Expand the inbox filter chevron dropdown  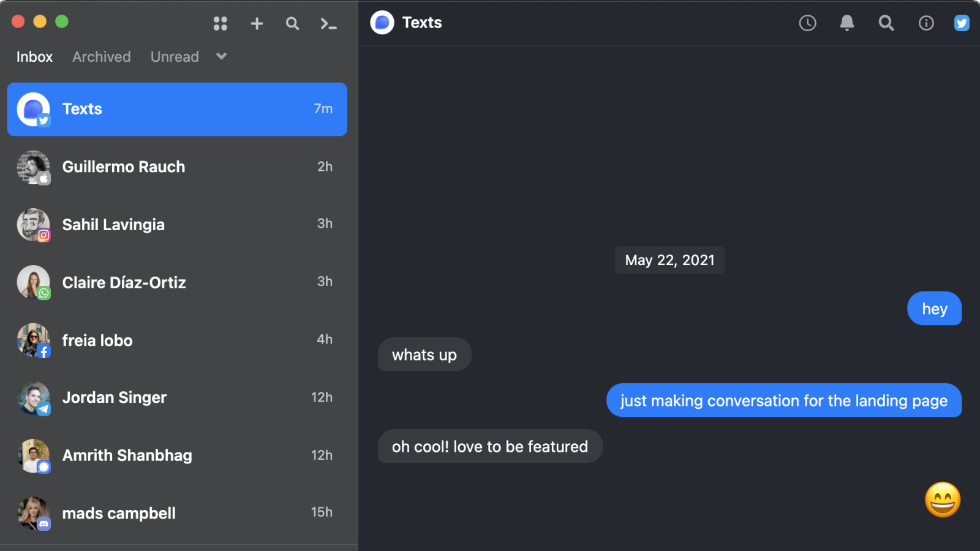point(221,56)
